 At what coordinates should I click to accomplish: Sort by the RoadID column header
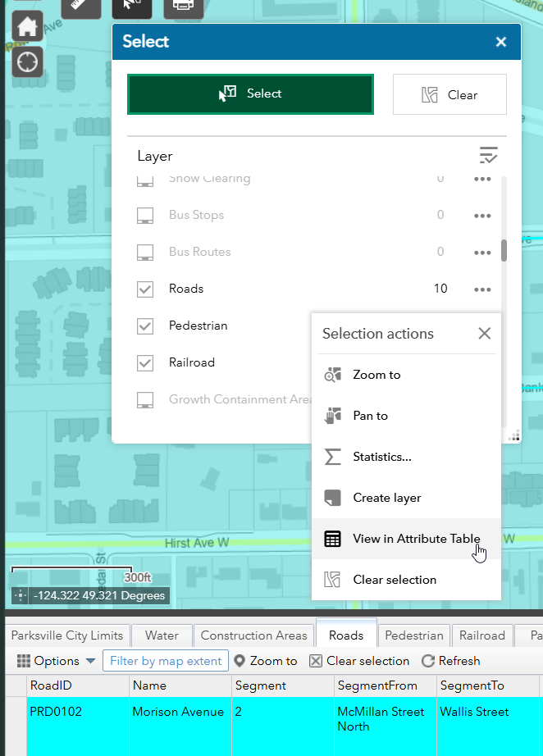tap(78, 685)
